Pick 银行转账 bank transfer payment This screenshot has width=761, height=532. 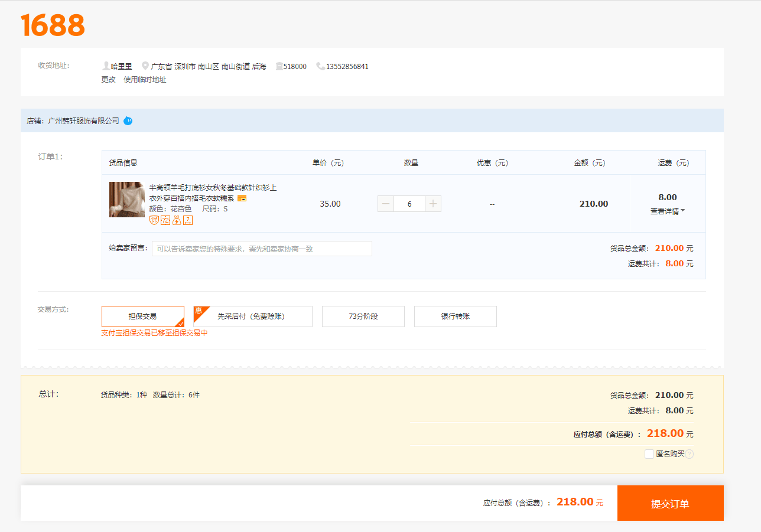coord(455,316)
